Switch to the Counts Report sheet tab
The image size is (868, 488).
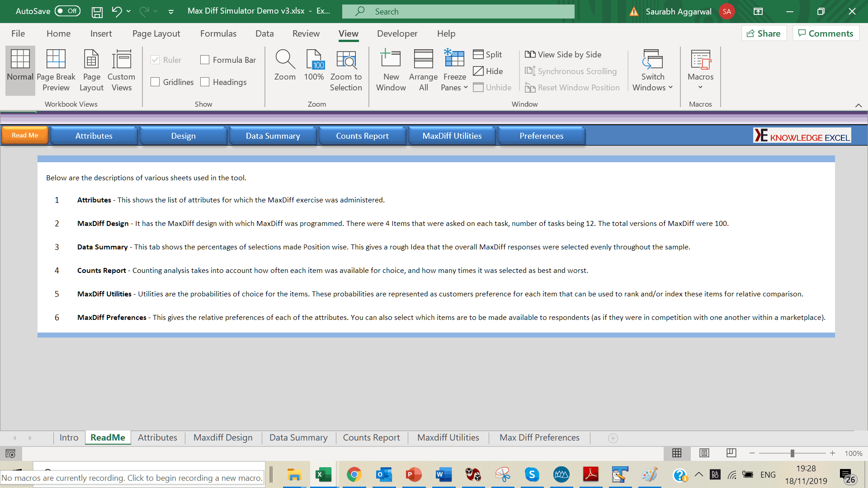(371, 437)
